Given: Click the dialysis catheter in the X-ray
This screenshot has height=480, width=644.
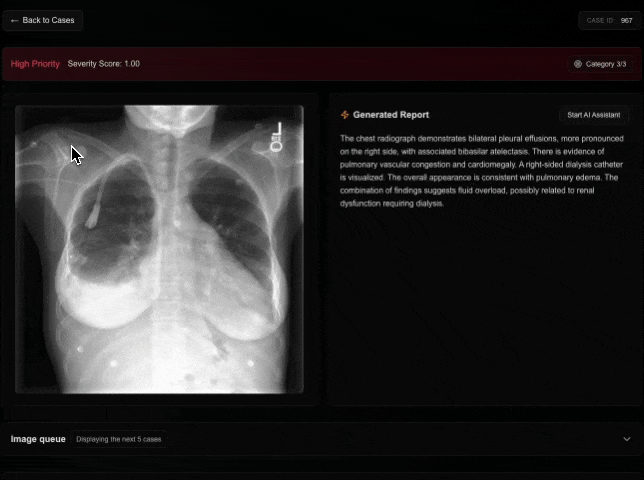Looking at the screenshot, I should (x=92, y=205).
